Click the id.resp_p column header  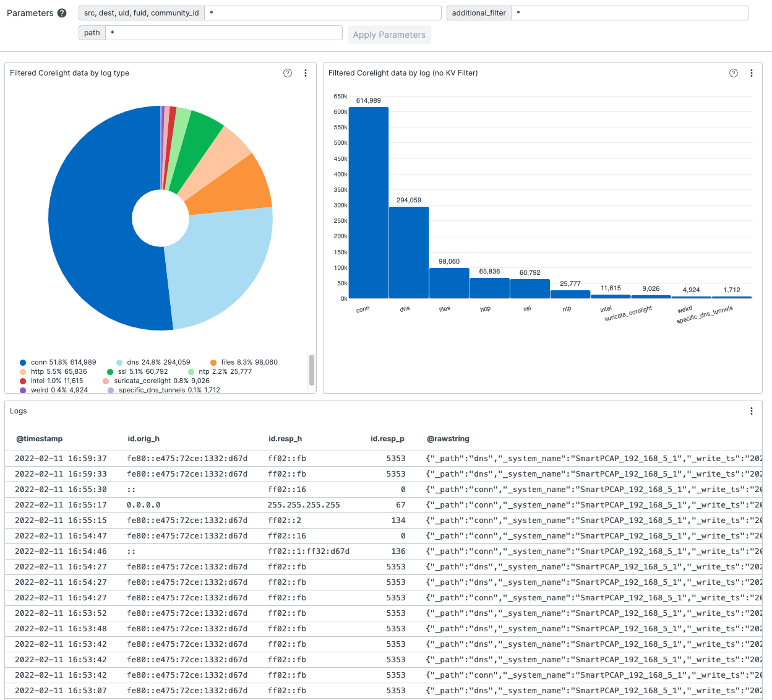pos(387,439)
